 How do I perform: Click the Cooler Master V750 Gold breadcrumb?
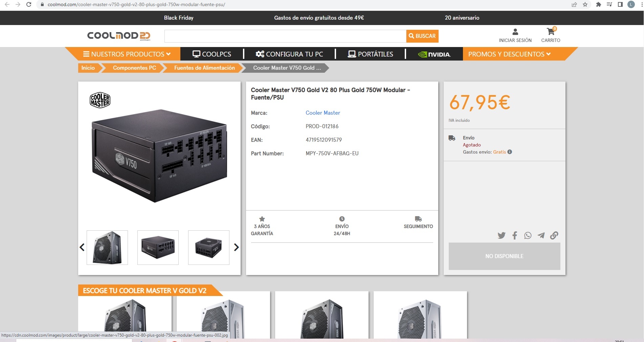coord(287,68)
